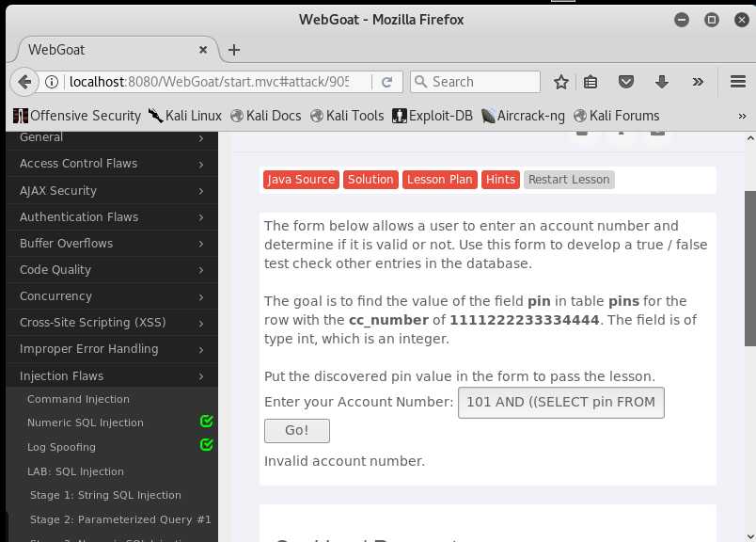Expand the General category
Image resolution: width=756 pixels, height=542 pixels.
coord(112,137)
